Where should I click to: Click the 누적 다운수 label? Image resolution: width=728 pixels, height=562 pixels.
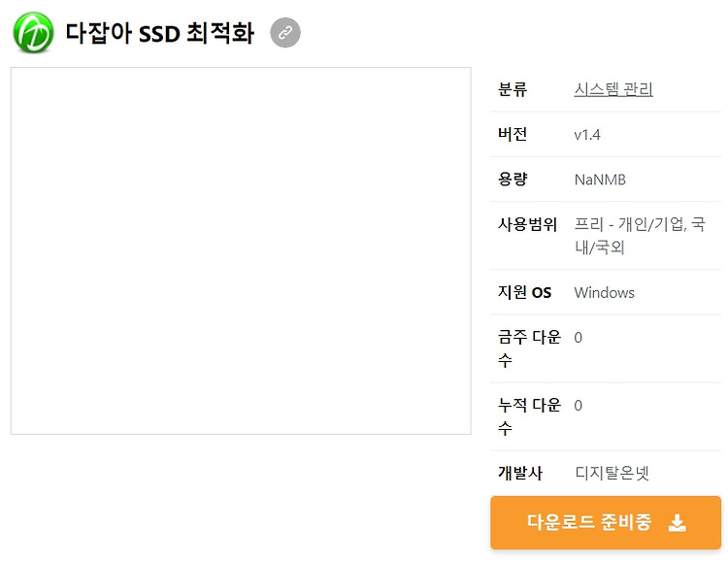[x=529, y=416]
